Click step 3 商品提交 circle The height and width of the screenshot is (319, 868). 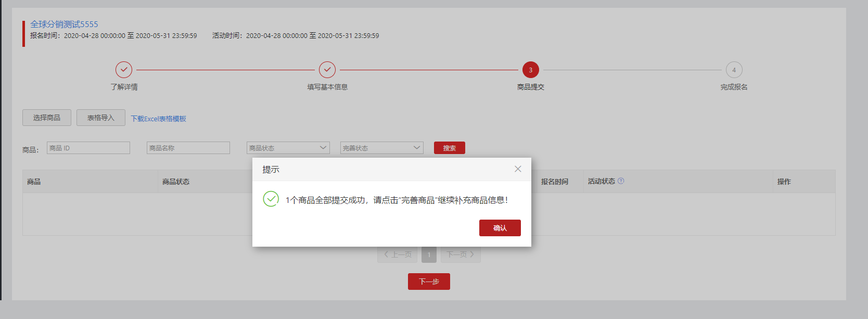(x=530, y=70)
